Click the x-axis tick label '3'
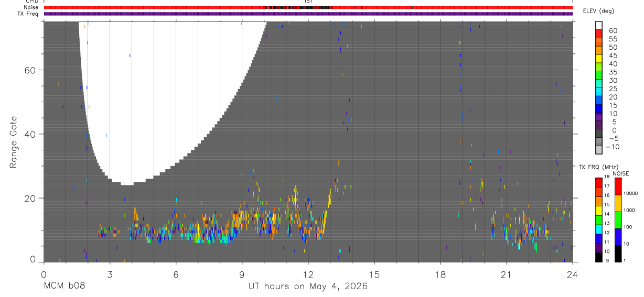The image size is (644, 297). click(110, 274)
